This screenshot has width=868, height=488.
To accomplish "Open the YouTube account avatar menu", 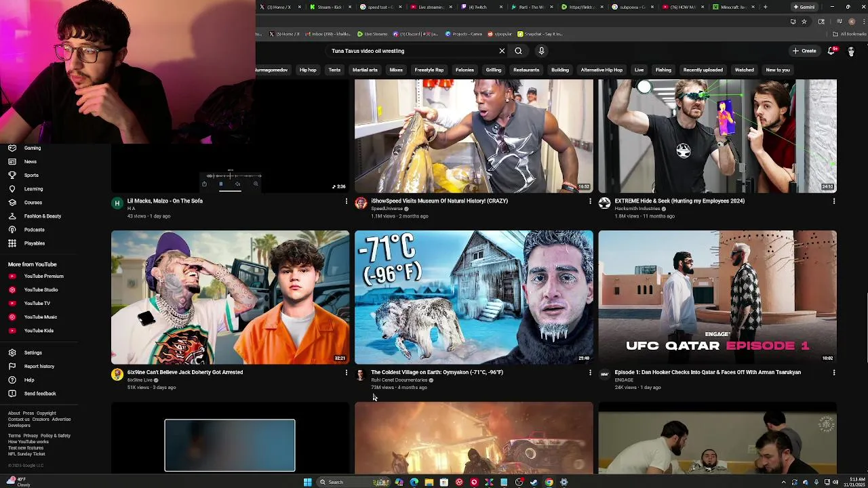I will pos(851,51).
